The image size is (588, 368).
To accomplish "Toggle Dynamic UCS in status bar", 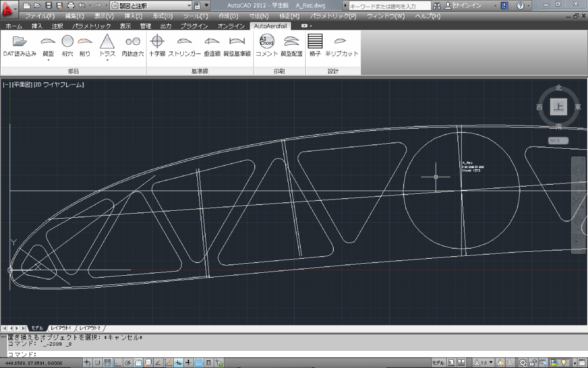I will point(168,363).
